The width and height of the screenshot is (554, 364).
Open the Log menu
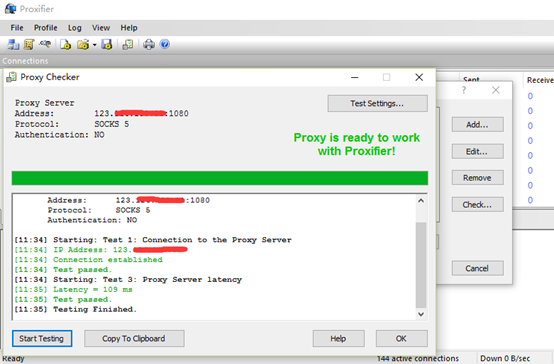point(75,28)
